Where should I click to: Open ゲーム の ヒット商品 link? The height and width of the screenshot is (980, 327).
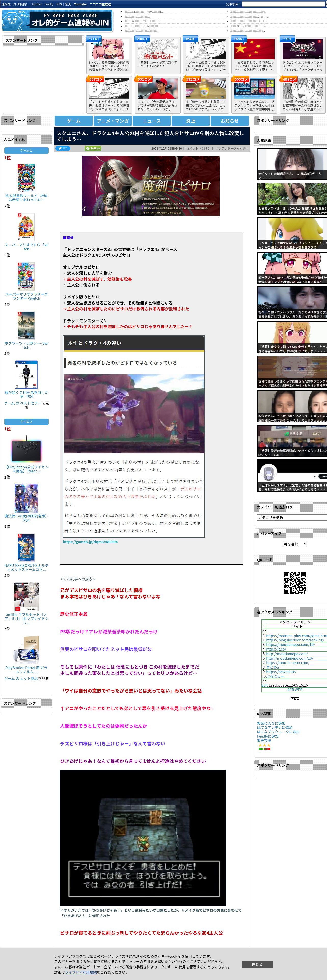coord(21,678)
